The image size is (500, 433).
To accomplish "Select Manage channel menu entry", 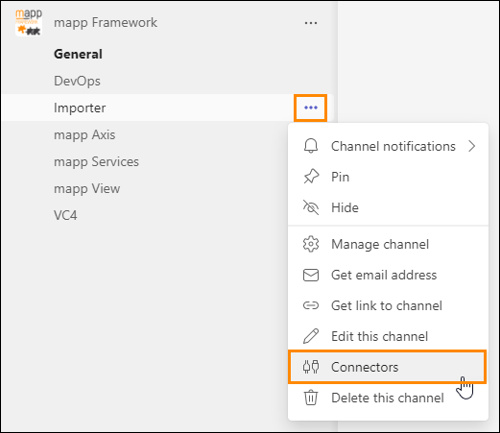I will coord(388,244).
